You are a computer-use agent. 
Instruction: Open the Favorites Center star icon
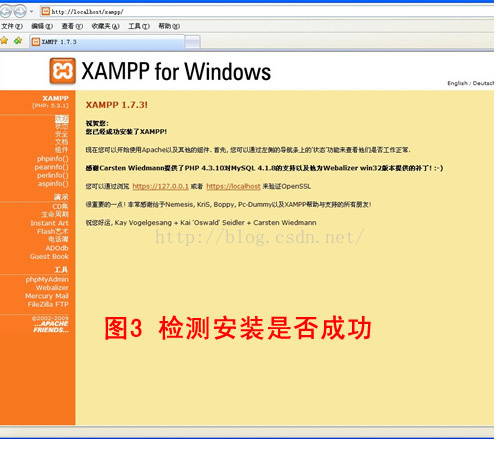4,41
